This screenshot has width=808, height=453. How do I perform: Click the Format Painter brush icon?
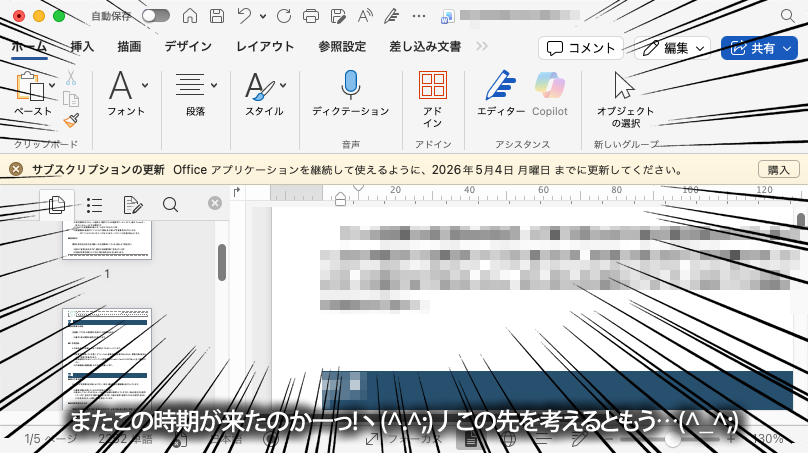[x=71, y=120]
